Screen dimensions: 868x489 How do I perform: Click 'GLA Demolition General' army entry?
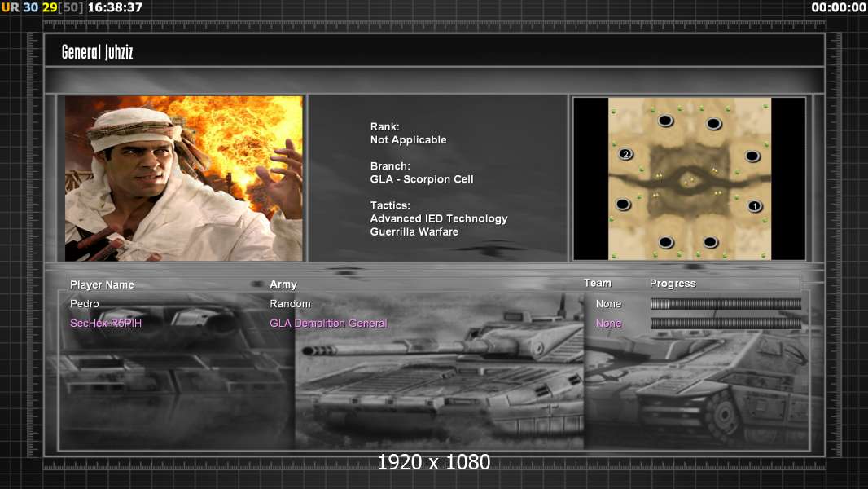tap(328, 324)
